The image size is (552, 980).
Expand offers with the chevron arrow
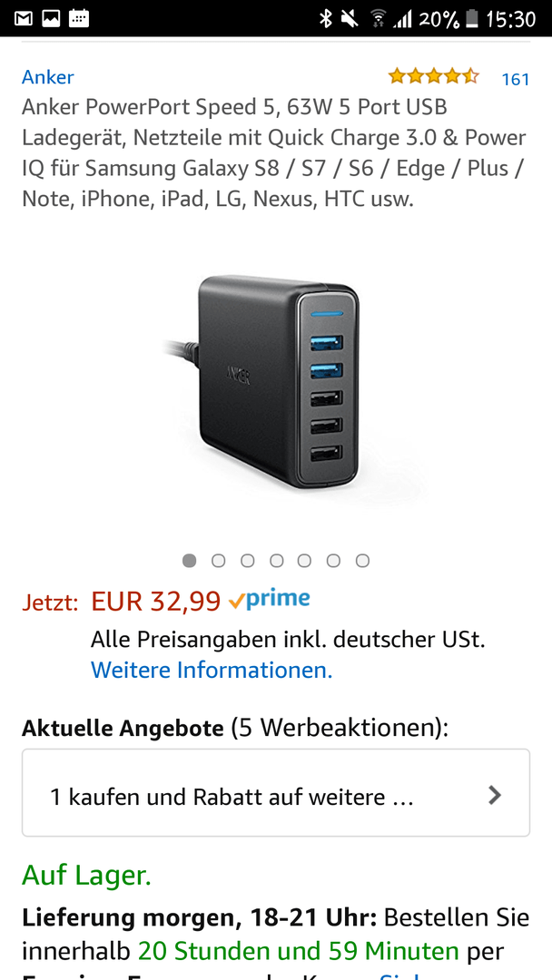[495, 795]
